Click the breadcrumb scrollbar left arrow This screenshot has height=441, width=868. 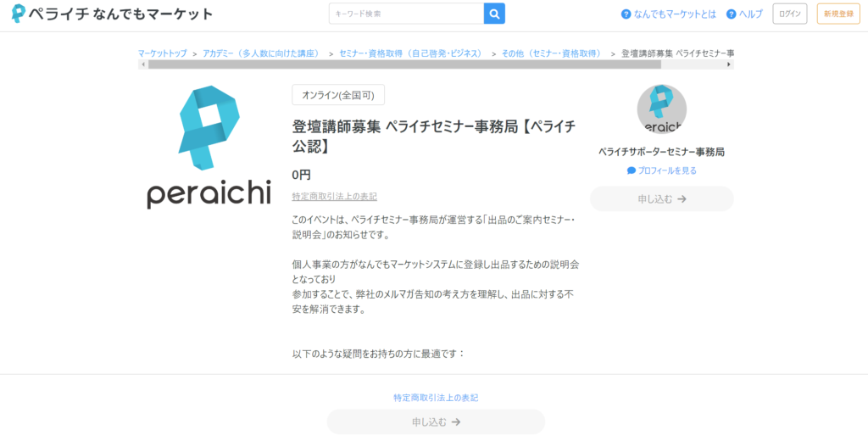coord(142,64)
